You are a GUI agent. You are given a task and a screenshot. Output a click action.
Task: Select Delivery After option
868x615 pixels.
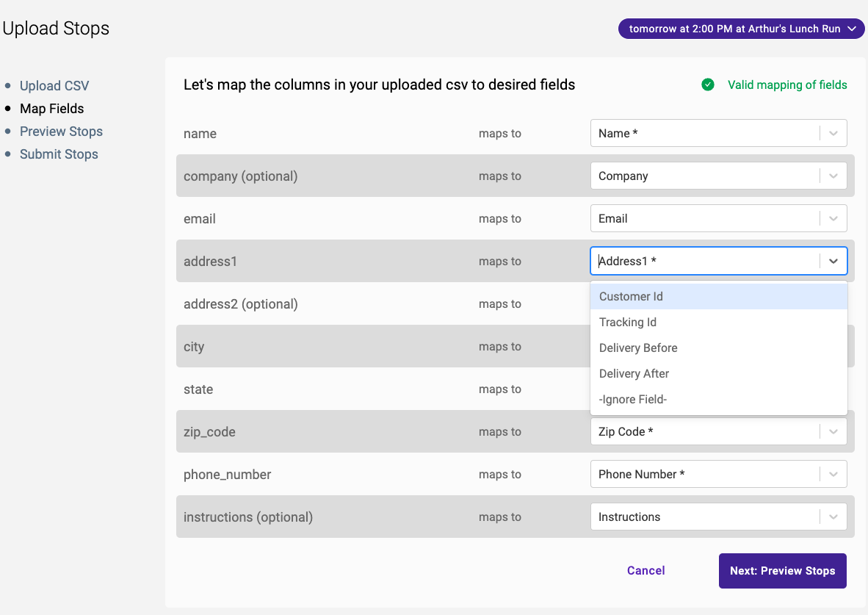[718, 373]
